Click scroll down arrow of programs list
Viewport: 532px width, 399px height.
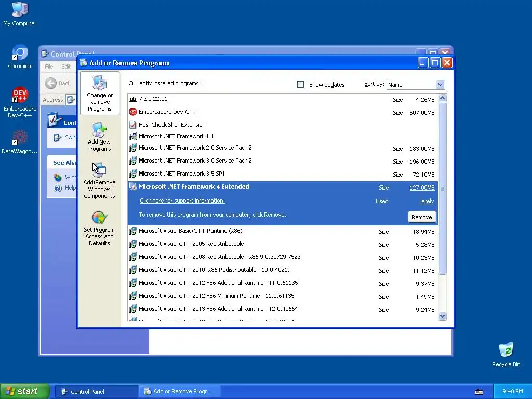click(442, 316)
